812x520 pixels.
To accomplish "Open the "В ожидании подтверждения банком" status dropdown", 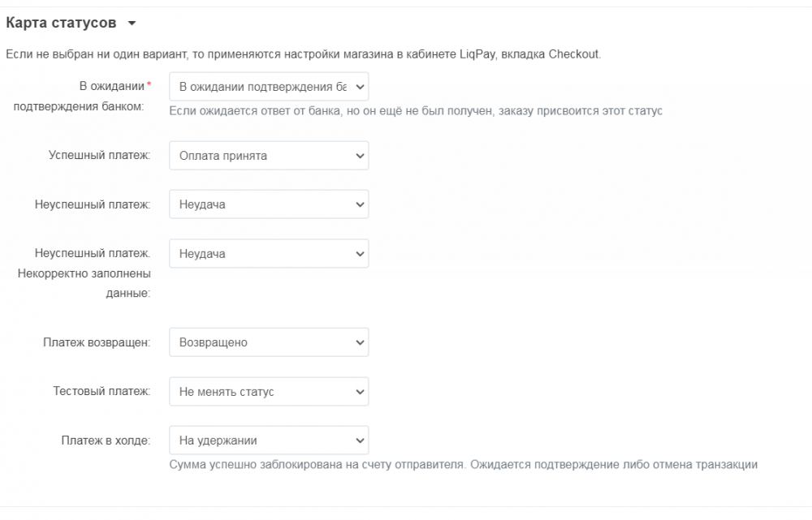I will (x=268, y=86).
